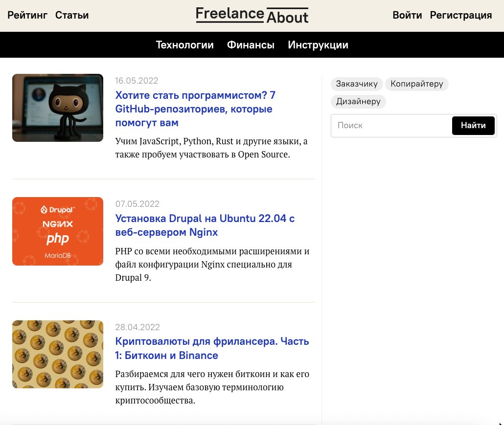The image size is (504, 425).
Task: Click description starting Учим JavaScript, Python
Action: tap(211, 148)
